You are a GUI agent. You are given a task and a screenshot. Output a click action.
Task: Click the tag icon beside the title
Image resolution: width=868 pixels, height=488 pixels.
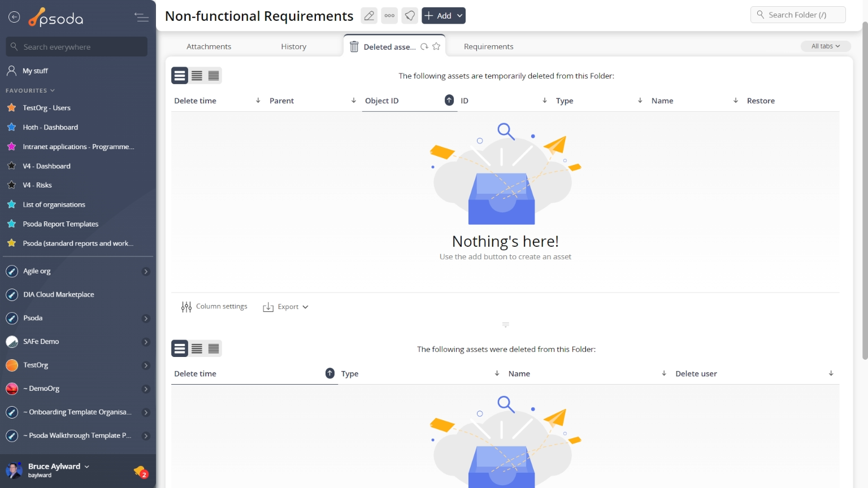(x=410, y=16)
